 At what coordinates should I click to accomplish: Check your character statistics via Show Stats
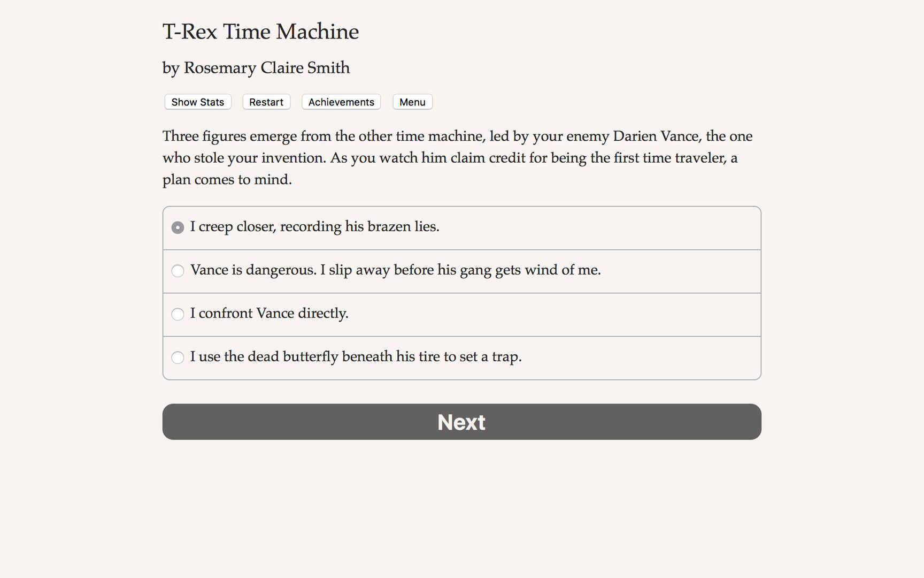click(x=197, y=102)
